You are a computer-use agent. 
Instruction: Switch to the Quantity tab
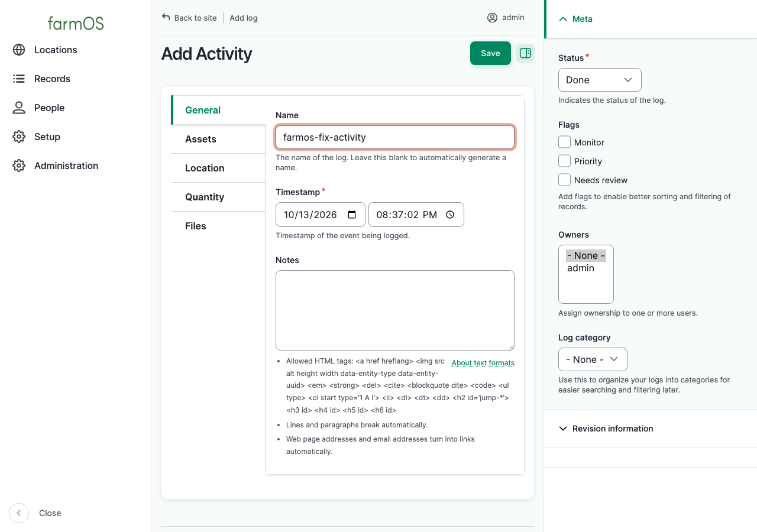[218, 197]
